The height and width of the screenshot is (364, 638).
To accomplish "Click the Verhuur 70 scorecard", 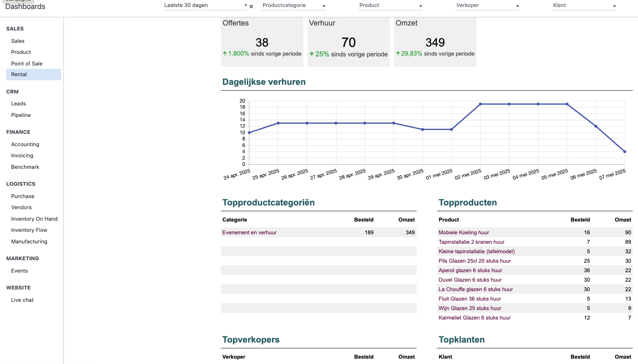I will pos(349,42).
